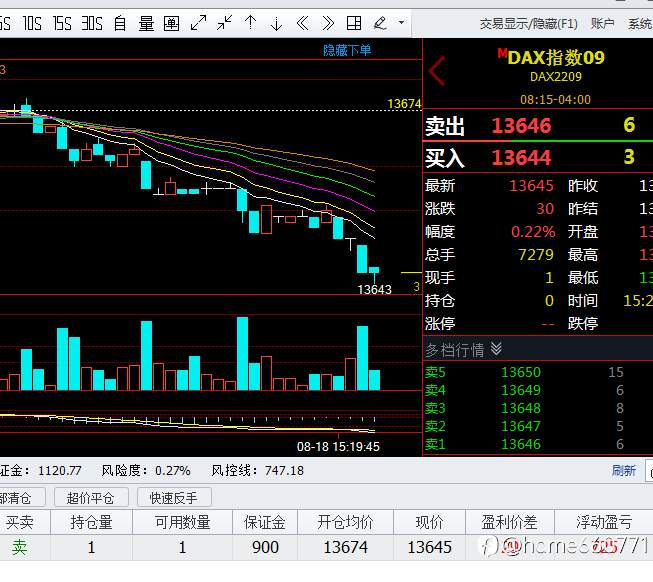The width and height of the screenshot is (653, 582).
Task: Click the 快速反手 button
Action: point(174,498)
